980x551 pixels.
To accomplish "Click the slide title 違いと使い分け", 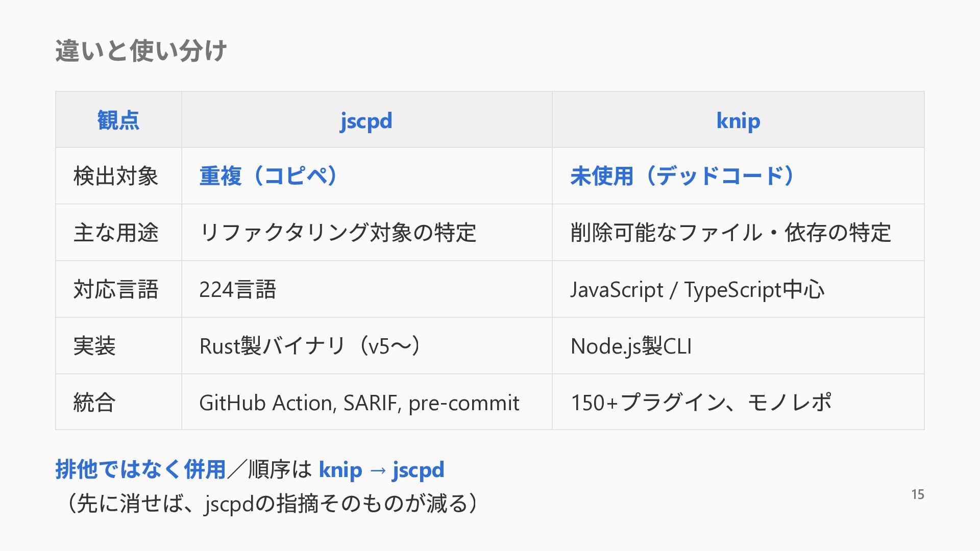I will 141,51.
